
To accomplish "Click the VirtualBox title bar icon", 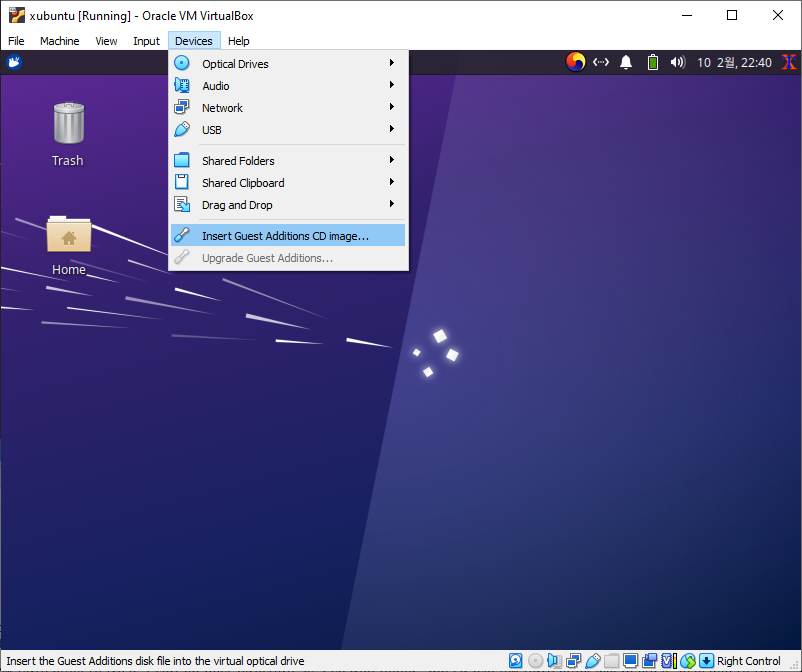I will pos(16,15).
